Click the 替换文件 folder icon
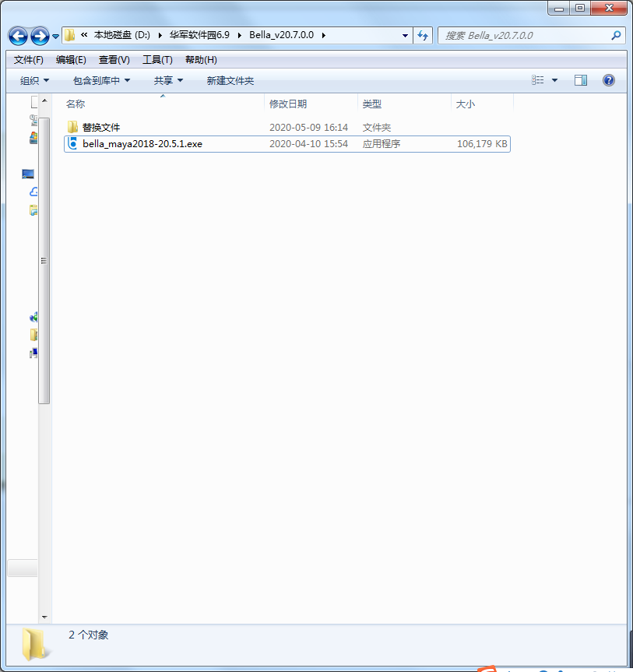 tap(72, 127)
